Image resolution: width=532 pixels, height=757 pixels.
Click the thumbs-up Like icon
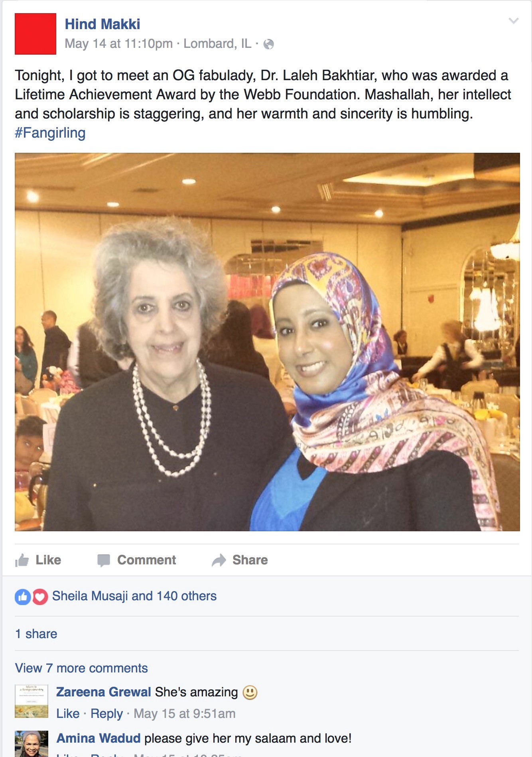pos(22,560)
